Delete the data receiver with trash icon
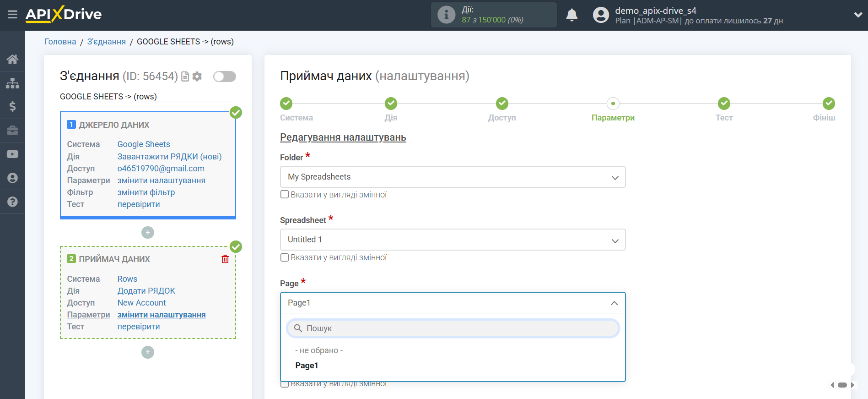Image resolution: width=868 pixels, height=399 pixels. click(225, 259)
